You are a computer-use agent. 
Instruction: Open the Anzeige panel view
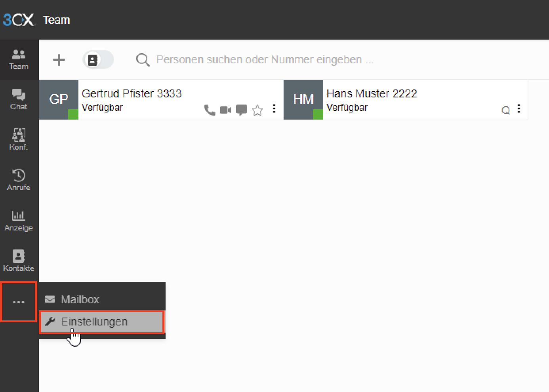pyautogui.click(x=19, y=221)
